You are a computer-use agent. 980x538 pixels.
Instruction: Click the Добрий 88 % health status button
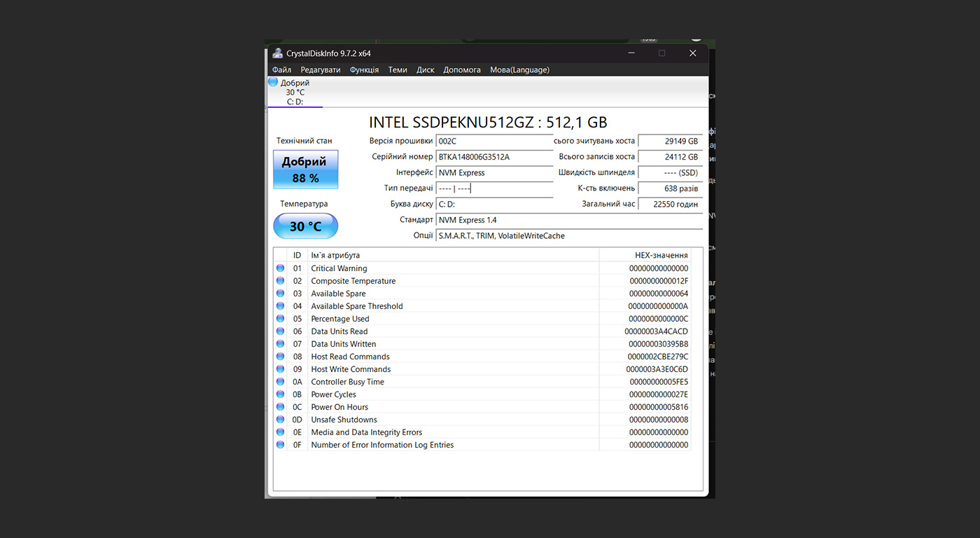305,170
